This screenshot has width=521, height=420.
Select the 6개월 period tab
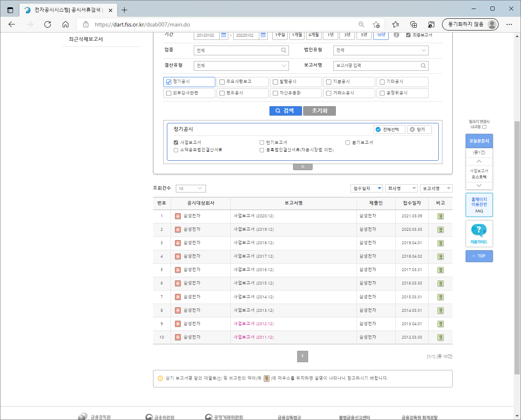tap(313, 35)
